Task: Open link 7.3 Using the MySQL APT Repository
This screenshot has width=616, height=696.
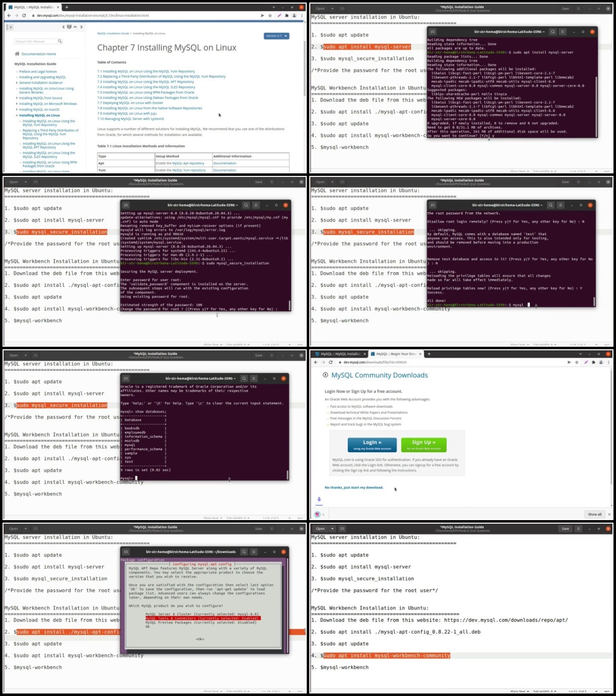Action: click(146, 82)
